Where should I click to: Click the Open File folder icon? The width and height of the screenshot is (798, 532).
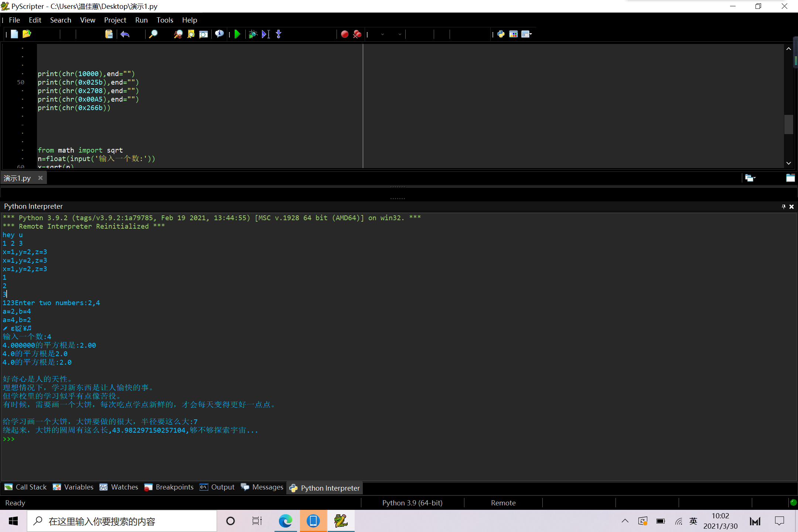(27, 34)
